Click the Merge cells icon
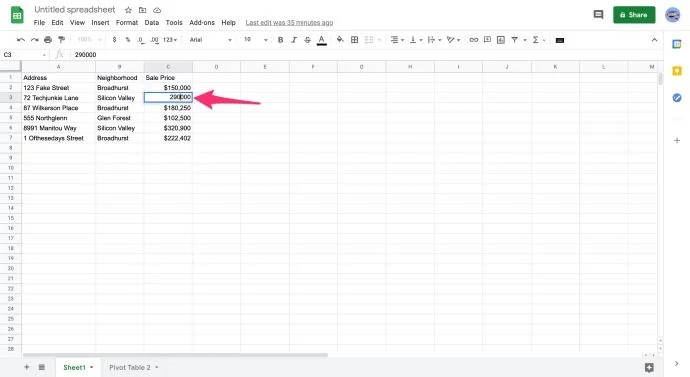The height and width of the screenshot is (377, 690). [x=369, y=40]
